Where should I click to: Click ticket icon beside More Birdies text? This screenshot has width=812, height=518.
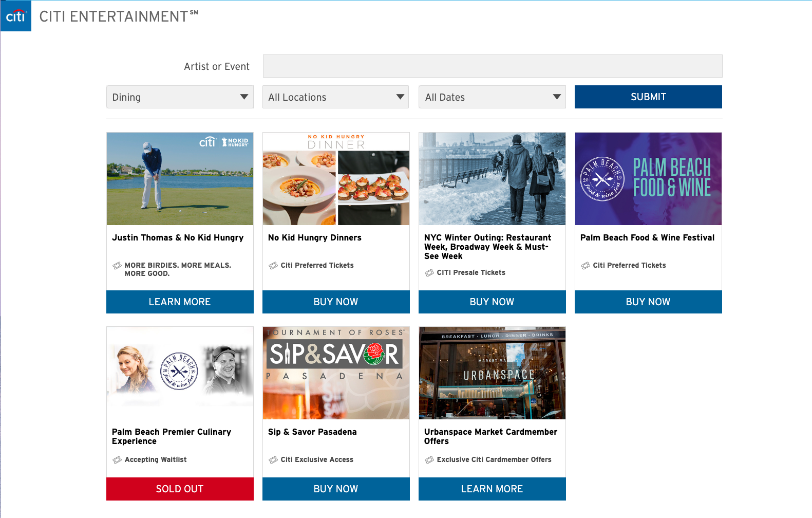coord(117,266)
